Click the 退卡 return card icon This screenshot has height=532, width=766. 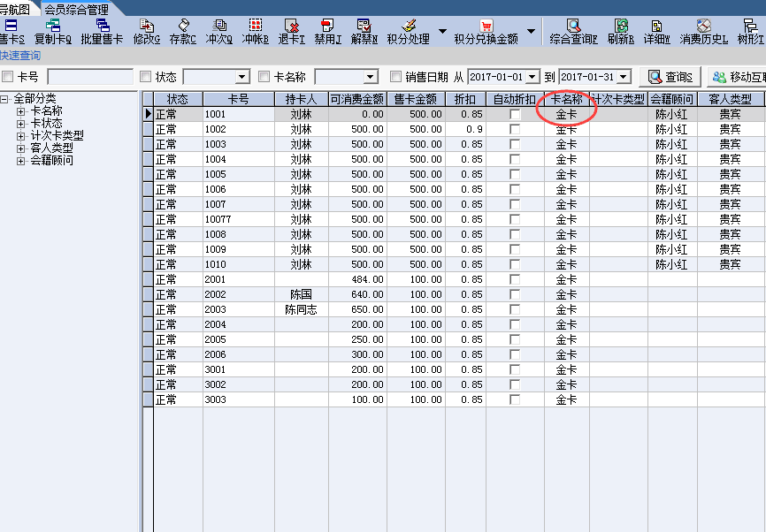[x=291, y=32]
